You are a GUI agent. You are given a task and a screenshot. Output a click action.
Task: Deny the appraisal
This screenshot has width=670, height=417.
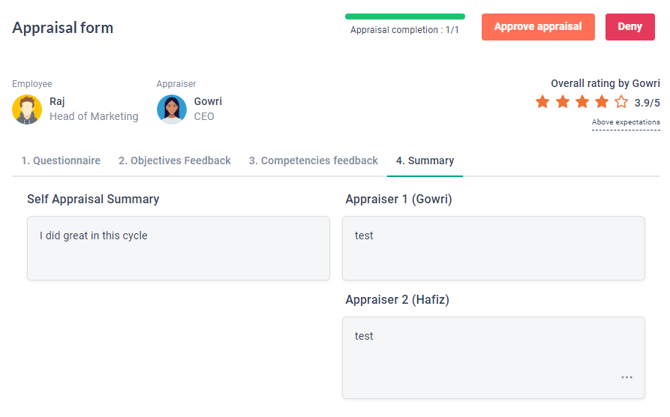pyautogui.click(x=630, y=27)
